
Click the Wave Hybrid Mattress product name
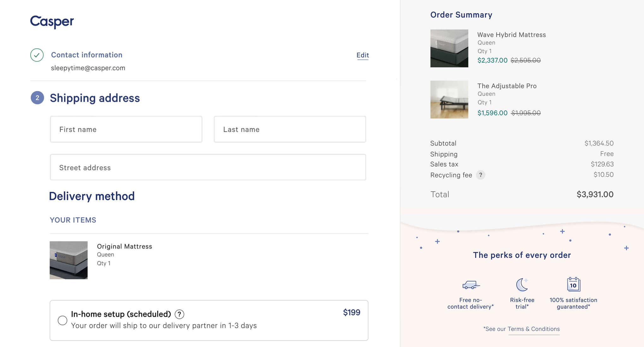pyautogui.click(x=511, y=35)
